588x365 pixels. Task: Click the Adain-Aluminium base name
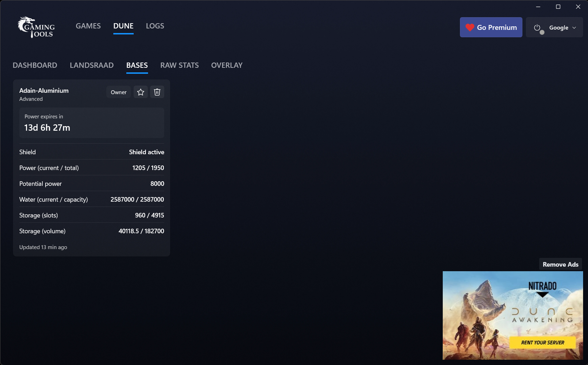tap(44, 91)
